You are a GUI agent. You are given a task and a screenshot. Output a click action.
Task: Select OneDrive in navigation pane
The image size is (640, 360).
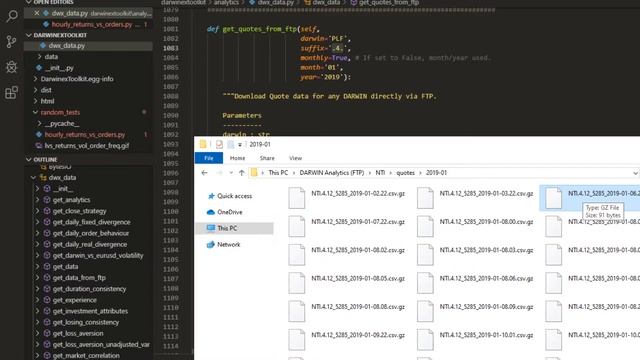(229, 212)
